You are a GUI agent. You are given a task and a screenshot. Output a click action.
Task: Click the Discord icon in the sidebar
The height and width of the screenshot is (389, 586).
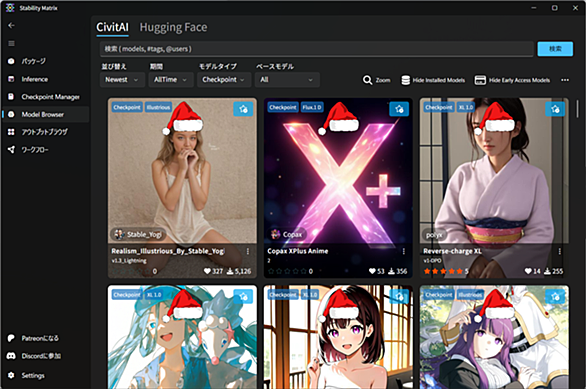click(11, 356)
